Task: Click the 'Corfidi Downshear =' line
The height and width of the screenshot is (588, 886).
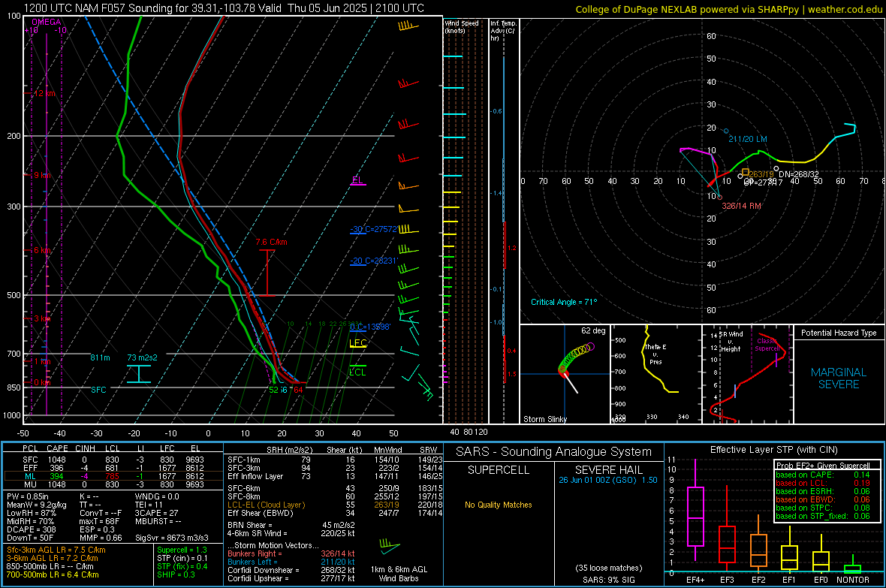Action: point(291,570)
